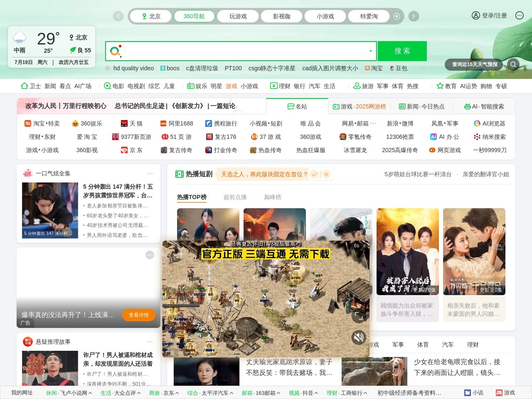Open the AI浏览器 link
Image resolution: width=532 pixels, height=399 pixels.
(x=490, y=123)
